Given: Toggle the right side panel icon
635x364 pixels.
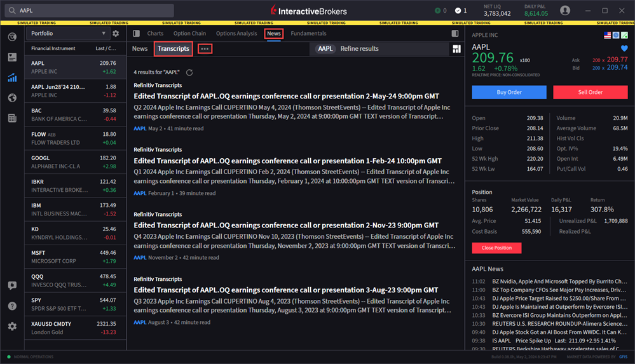Looking at the screenshot, I should [x=454, y=34].
